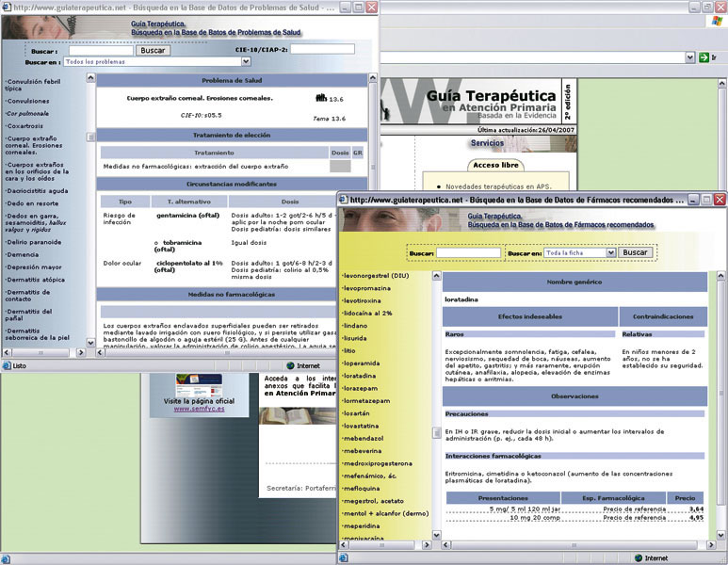Viewport: 728px width, 565px height.
Task: Select 'loperamida' in the drug list
Action: pyautogui.click(x=362, y=363)
